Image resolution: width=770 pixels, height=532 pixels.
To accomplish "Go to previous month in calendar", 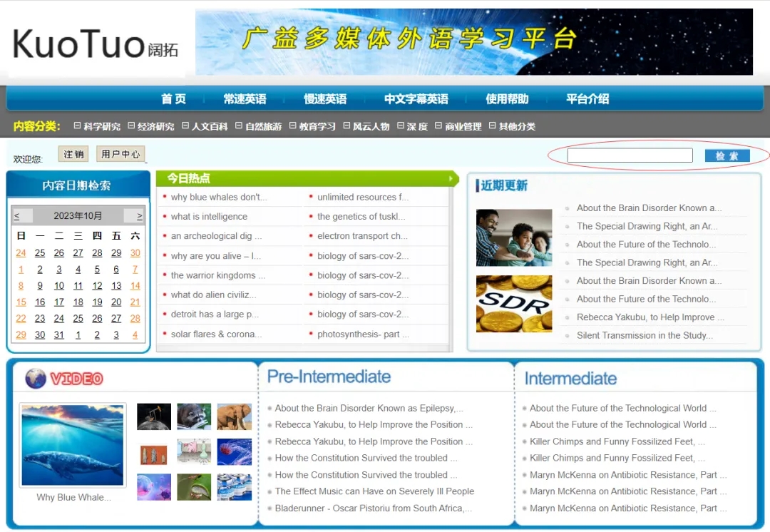I will click(18, 216).
